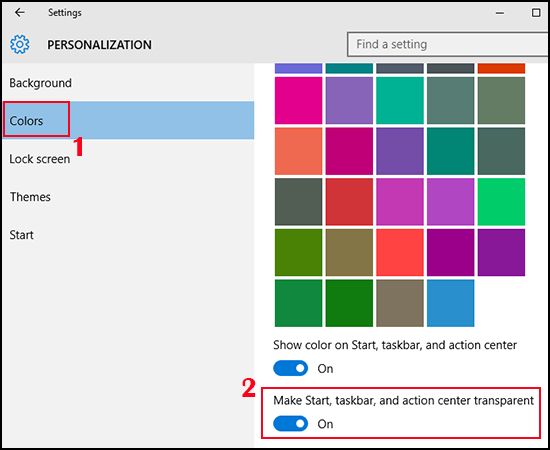Maximize the Settings window
Viewport: 550px width, 450px height.
pyautogui.click(x=536, y=13)
